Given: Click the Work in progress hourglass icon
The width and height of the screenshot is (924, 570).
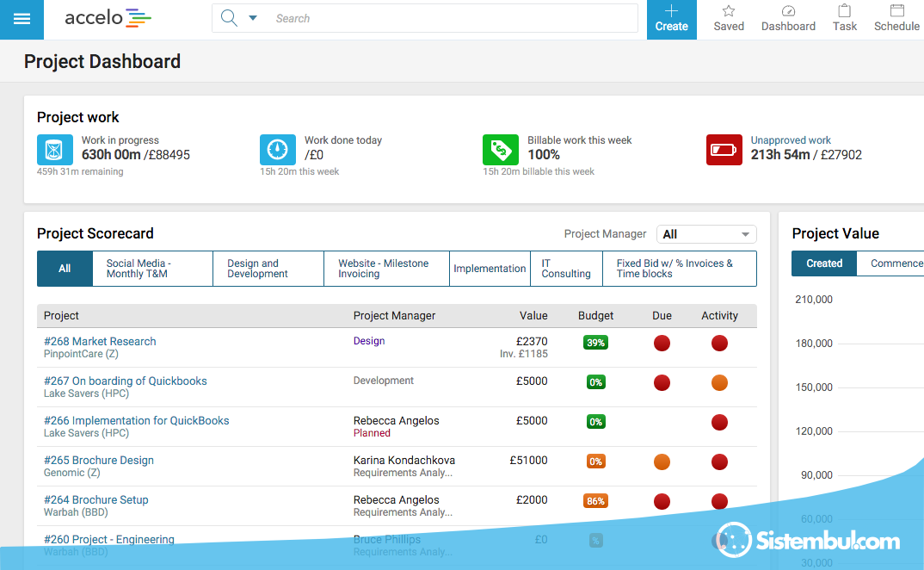Looking at the screenshot, I should (x=55, y=150).
